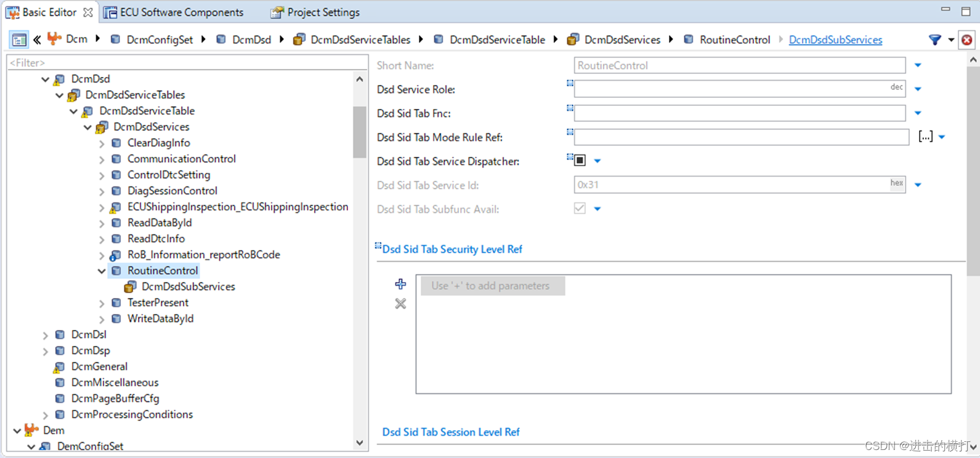Toggle Dsd Sid Tab Subfunc Avail checkbox
This screenshot has height=458, width=980.
coord(580,209)
